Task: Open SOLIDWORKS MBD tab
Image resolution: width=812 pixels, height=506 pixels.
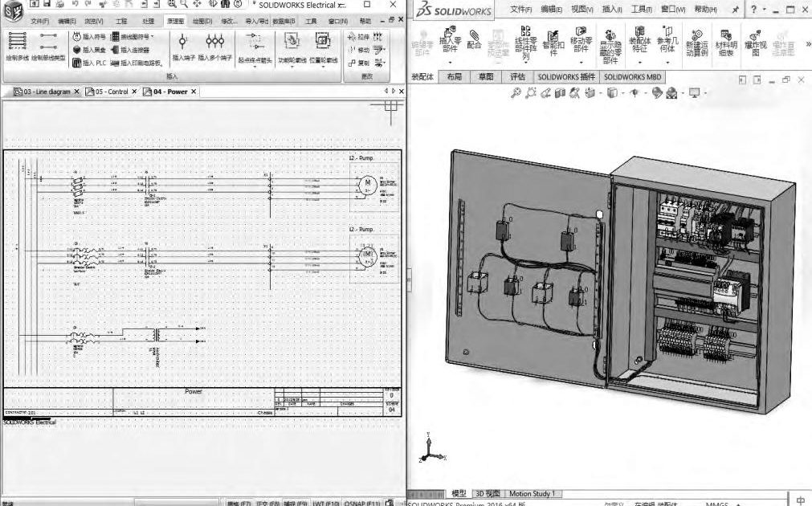Action: coord(632,76)
